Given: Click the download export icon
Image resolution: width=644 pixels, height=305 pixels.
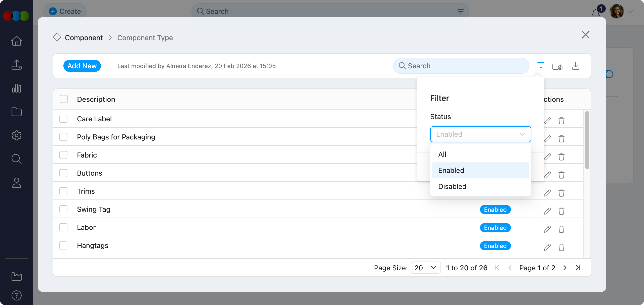Looking at the screenshot, I should pyautogui.click(x=576, y=66).
